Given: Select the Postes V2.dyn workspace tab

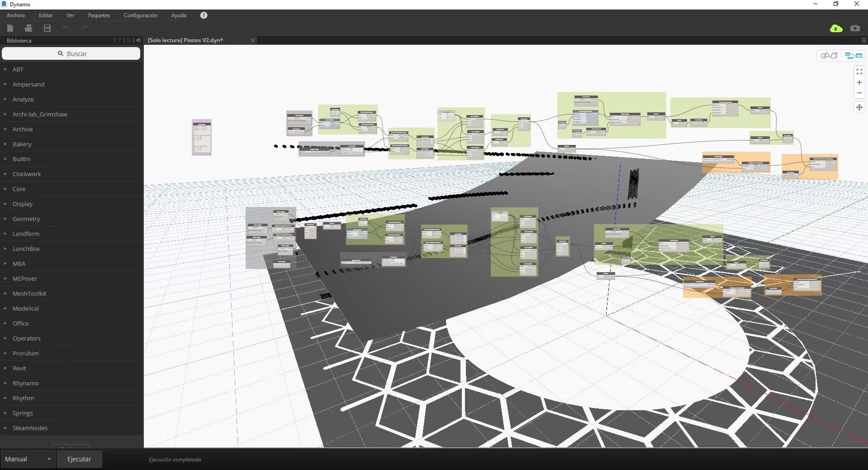Looking at the screenshot, I should point(185,40).
